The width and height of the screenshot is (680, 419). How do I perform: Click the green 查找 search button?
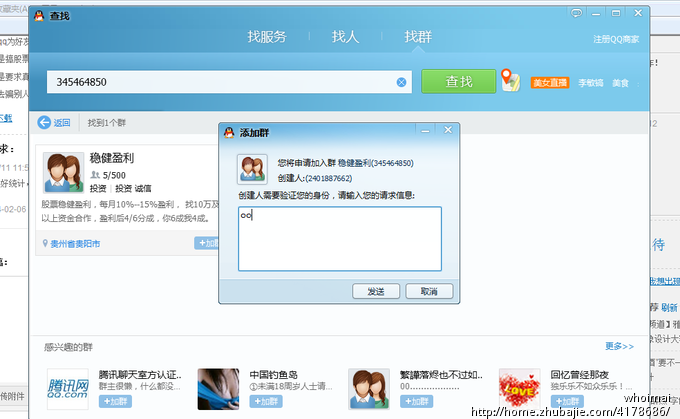(458, 82)
